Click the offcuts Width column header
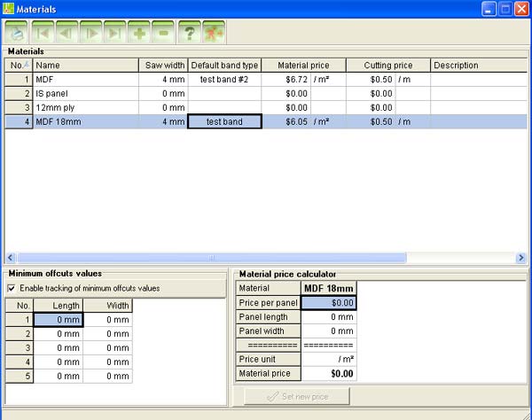532x420 pixels. (108, 306)
